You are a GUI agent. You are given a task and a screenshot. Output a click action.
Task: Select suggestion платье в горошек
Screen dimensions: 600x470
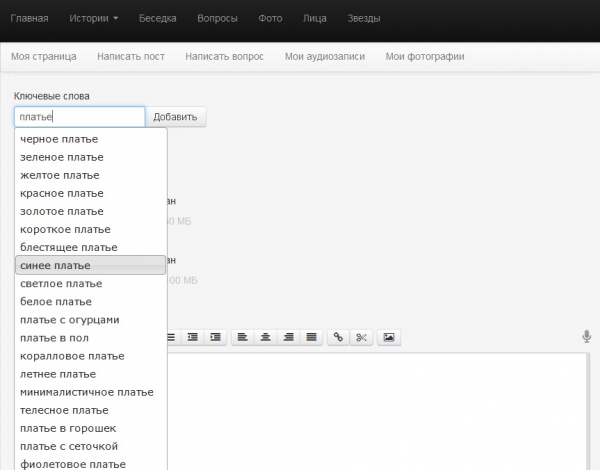click(x=91, y=428)
